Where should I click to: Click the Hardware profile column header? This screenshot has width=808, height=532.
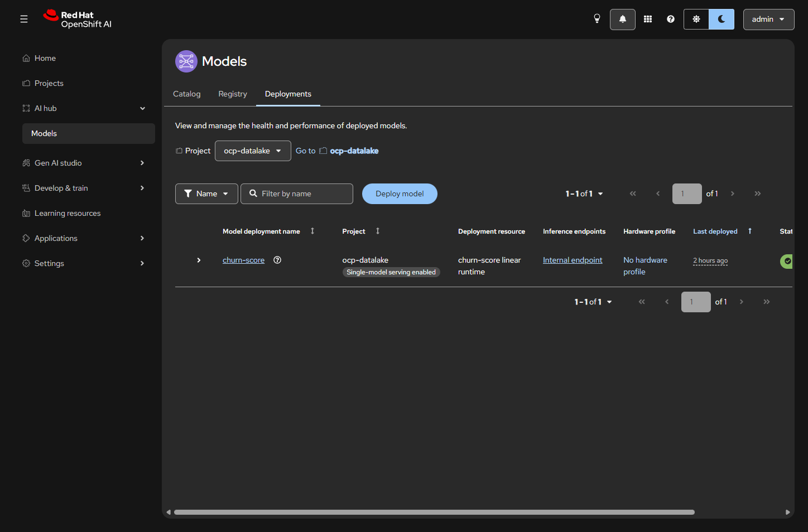pyautogui.click(x=649, y=231)
